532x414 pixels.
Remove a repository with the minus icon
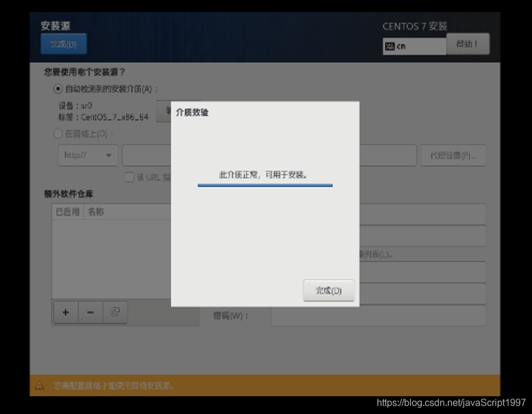(91, 312)
